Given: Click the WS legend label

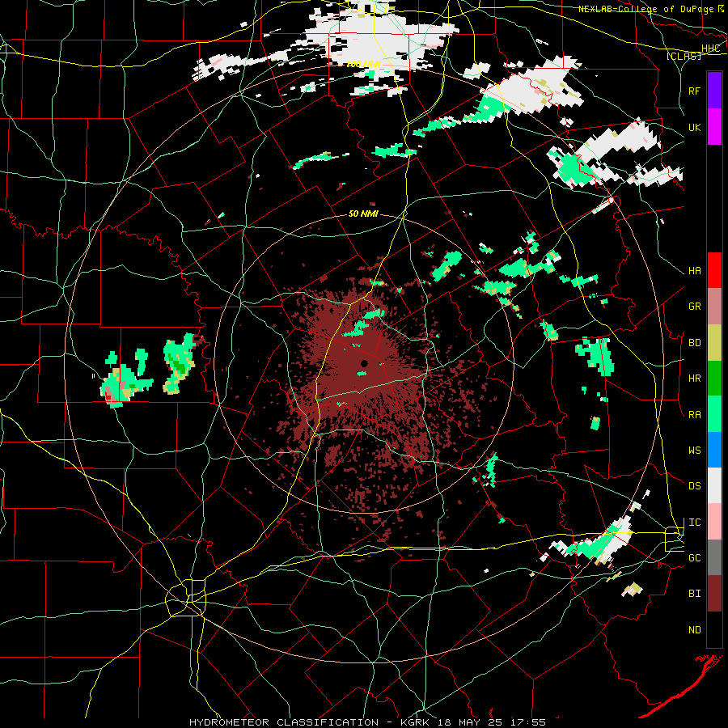Looking at the screenshot, I should pyautogui.click(x=694, y=451).
